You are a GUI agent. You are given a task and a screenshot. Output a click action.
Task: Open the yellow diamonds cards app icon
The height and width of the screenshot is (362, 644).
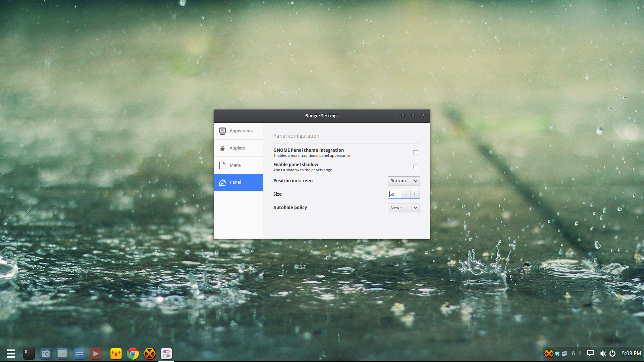[116, 354]
